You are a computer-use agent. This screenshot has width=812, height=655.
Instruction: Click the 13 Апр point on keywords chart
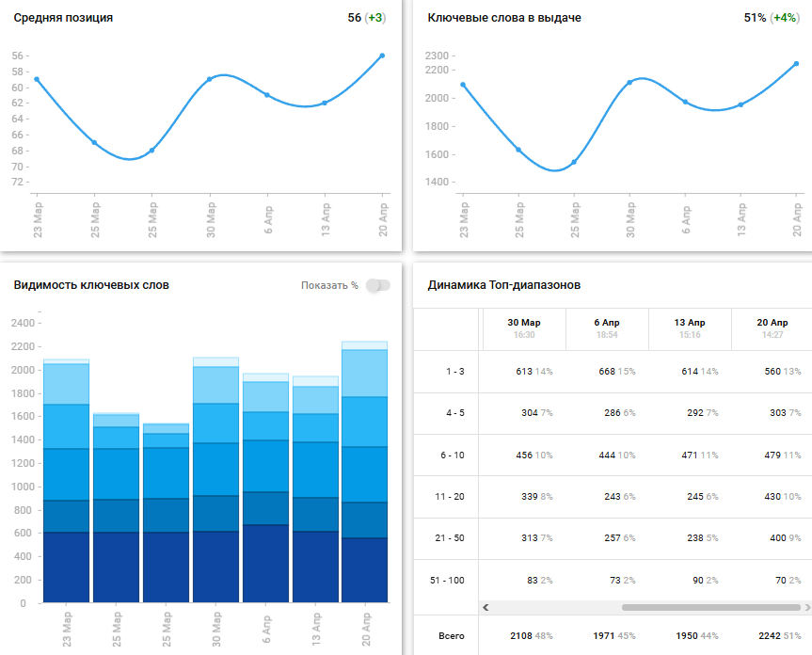point(740,104)
